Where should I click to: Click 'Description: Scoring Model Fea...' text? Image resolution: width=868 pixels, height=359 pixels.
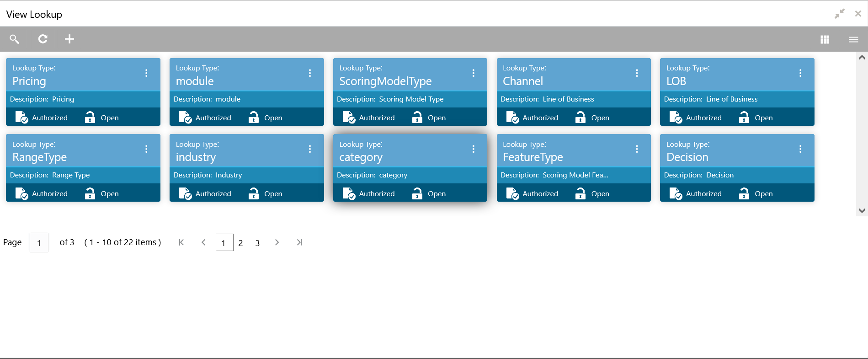(x=554, y=175)
